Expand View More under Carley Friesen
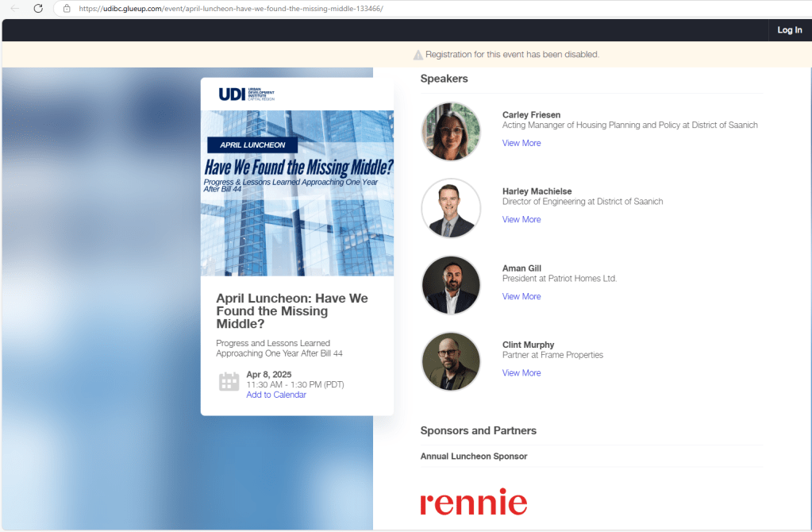Image resolution: width=812 pixels, height=532 pixels. (521, 144)
